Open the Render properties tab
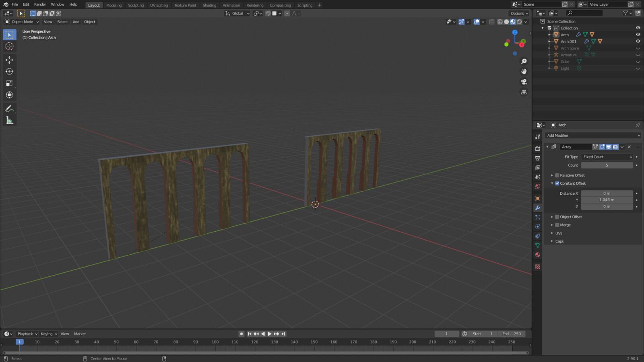Viewport: 644px width, 362px height. 538,148
